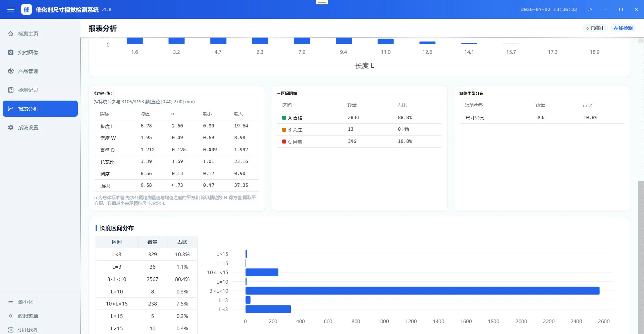This screenshot has width=644, height=334.
Task: Click the 10<L<15 ratio cell 7.5%
Action: 182,303
